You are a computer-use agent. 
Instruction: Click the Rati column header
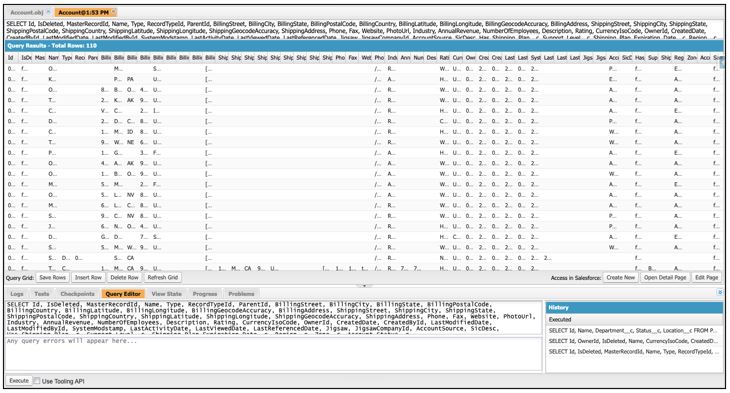pyautogui.click(x=445, y=58)
